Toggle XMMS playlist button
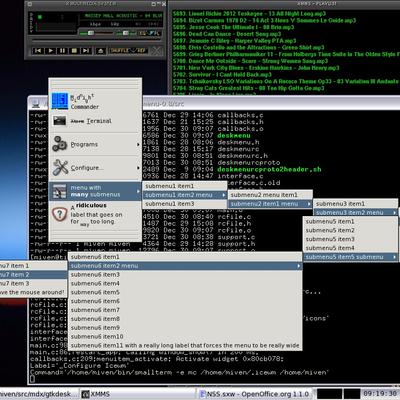Screen dimensions: 400x400 point(154,33)
